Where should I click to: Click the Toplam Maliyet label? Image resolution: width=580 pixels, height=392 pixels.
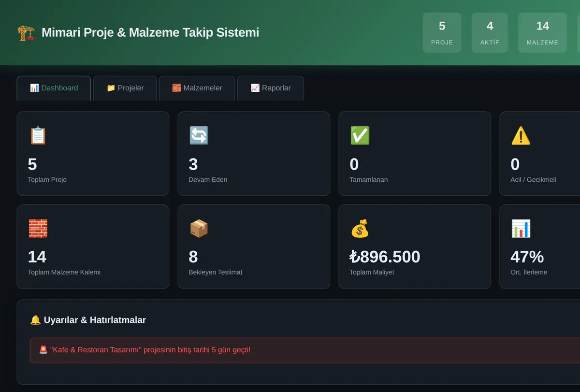click(x=372, y=272)
